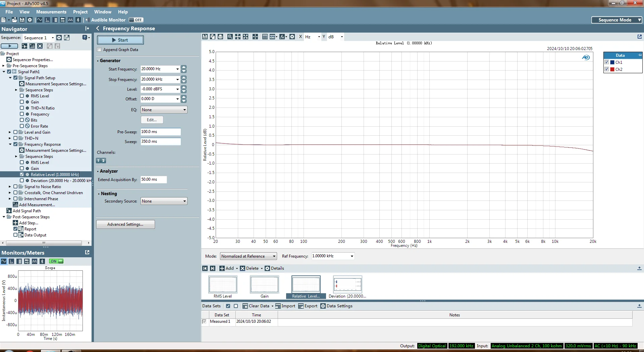Check the Deviation result checkbox in Navigator tree
Image resolution: width=644 pixels, height=352 pixels.
(22, 180)
